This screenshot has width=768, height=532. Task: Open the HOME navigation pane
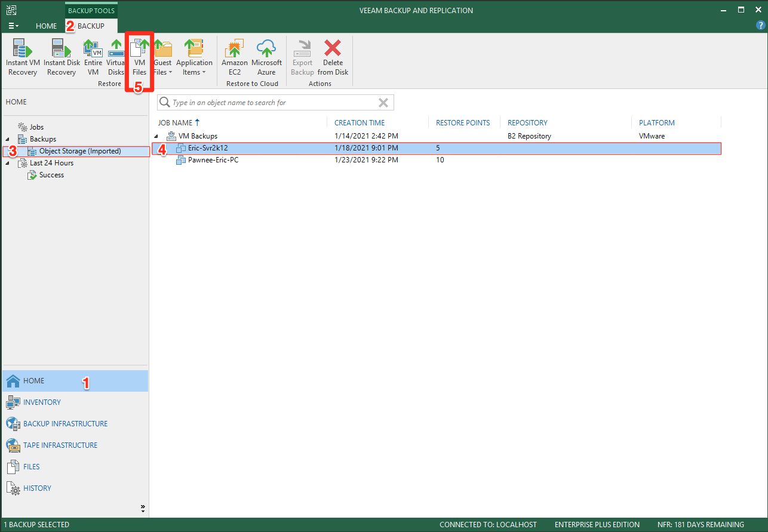click(x=75, y=381)
